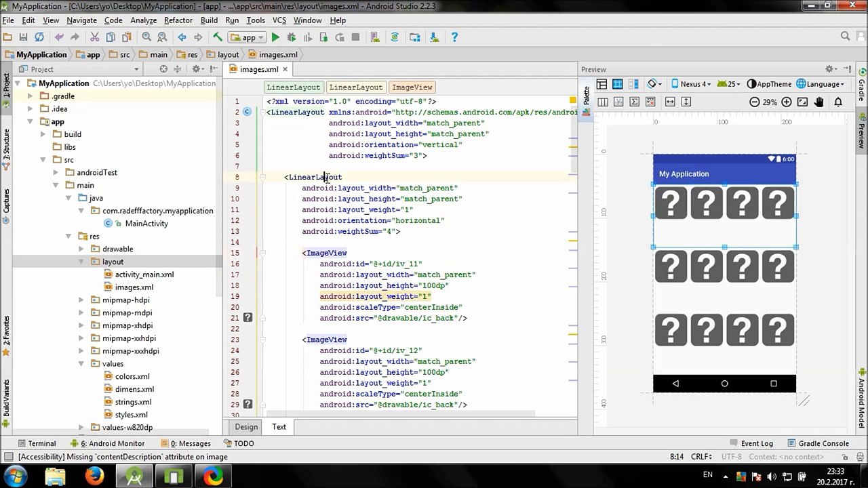Open the AVD Manager icon

(375, 37)
